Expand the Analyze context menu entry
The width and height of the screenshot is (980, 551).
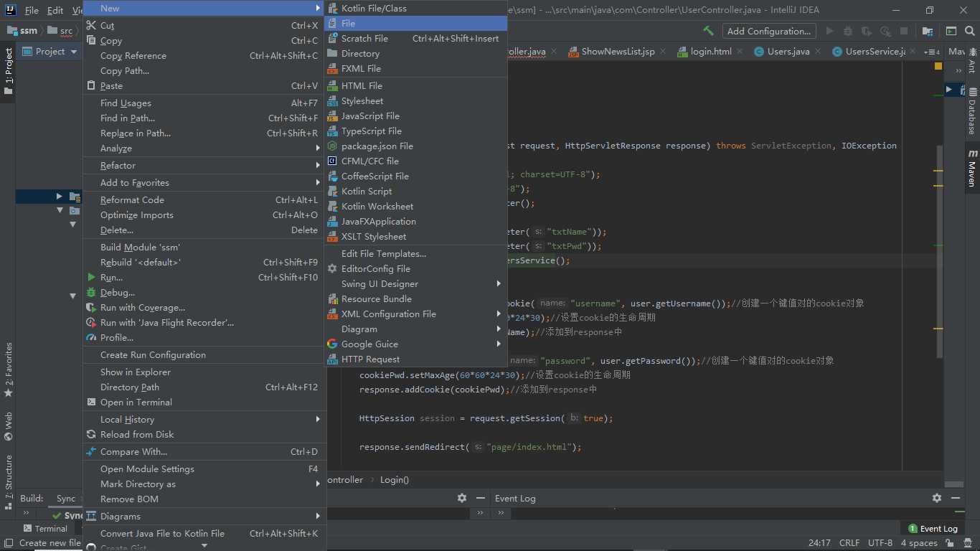[204, 148]
